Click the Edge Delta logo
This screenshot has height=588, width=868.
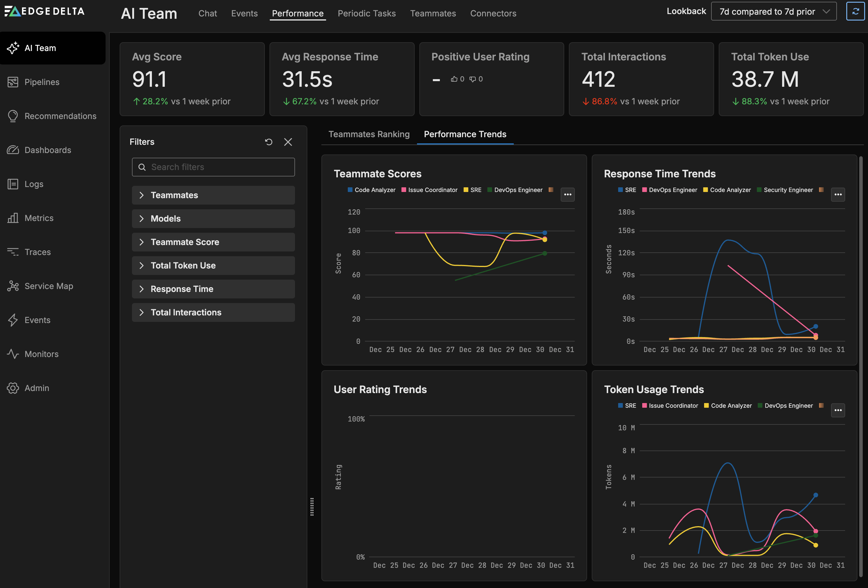click(x=45, y=11)
